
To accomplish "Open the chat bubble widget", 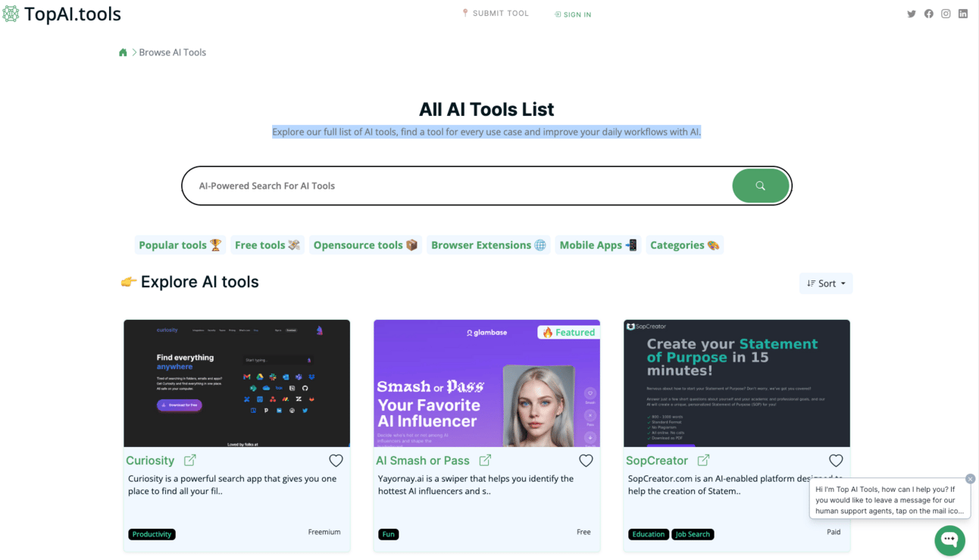I will pos(949,540).
